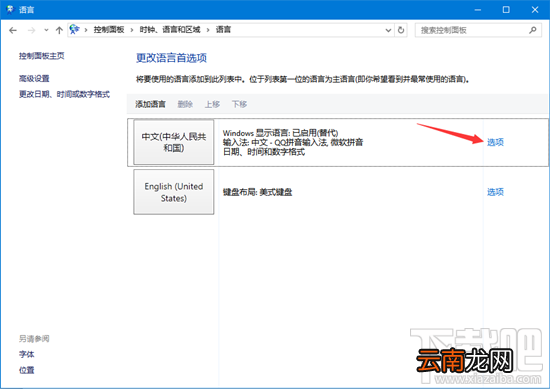This screenshot has width=550, height=389.
Task: Expand the address bar history dropdown
Action: pos(388,30)
